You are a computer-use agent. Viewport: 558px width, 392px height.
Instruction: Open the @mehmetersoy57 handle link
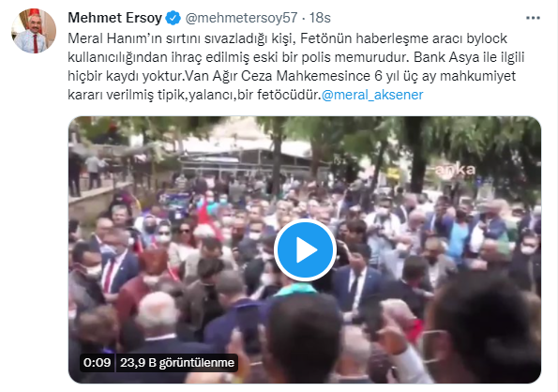241,18
